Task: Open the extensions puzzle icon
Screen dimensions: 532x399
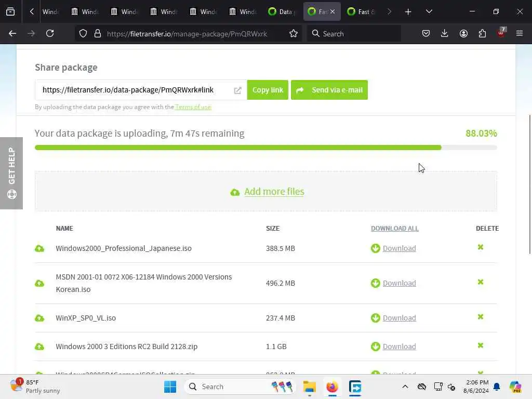Action: click(x=482, y=33)
